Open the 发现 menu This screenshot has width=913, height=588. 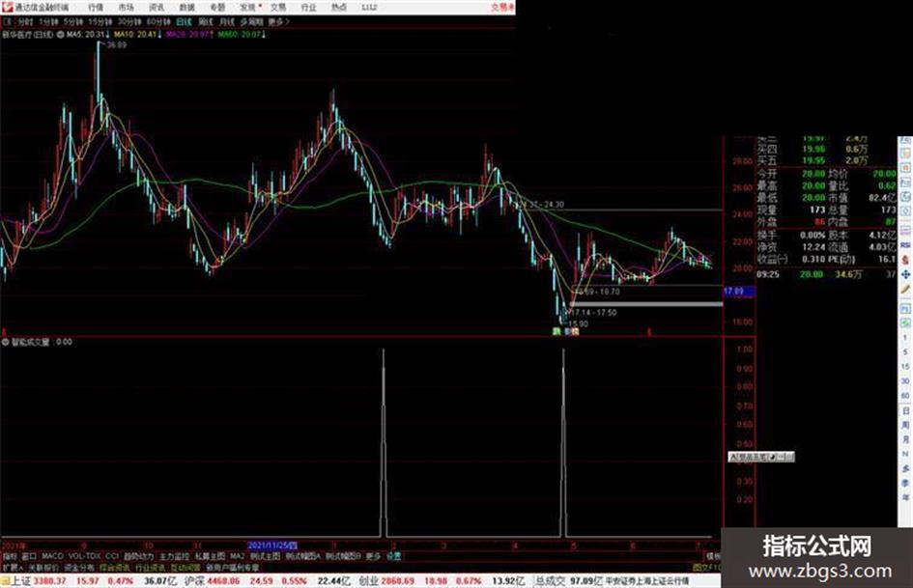(248, 8)
